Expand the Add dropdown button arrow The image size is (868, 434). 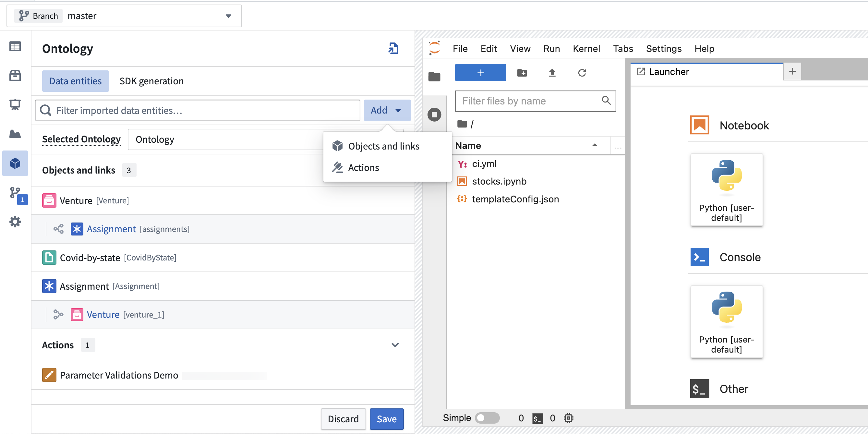[398, 110]
